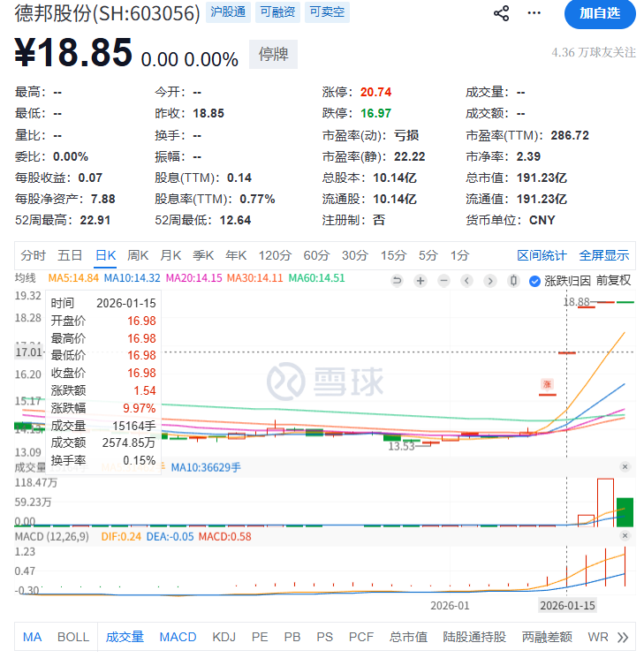Viewport: 644px width, 658px height.
Task: Click the 市盈率(TTM) 286.72 value
Action: [x=570, y=135]
